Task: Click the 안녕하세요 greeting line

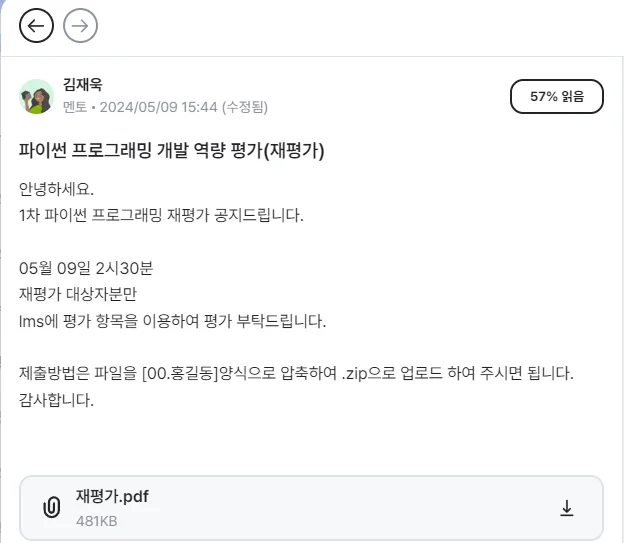Action: (56, 189)
